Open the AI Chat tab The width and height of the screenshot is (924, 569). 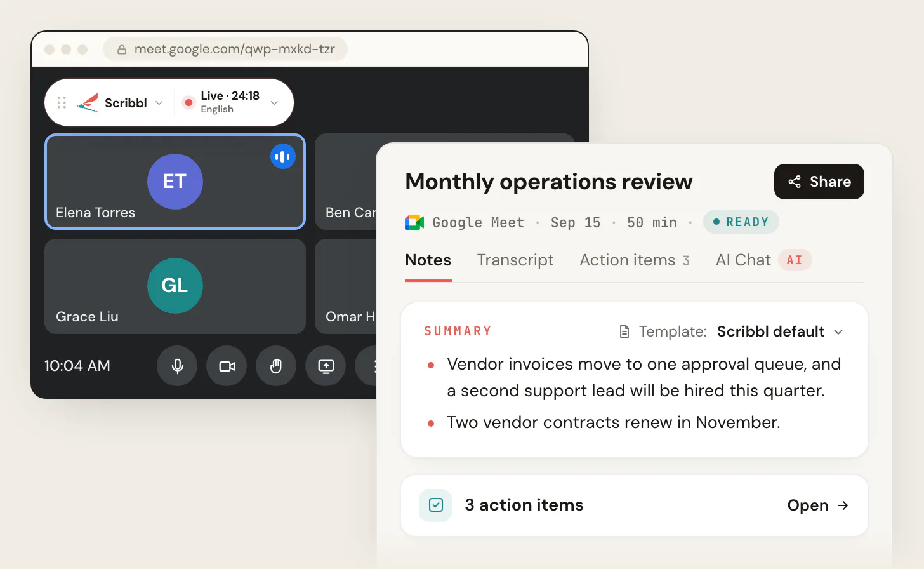(763, 260)
